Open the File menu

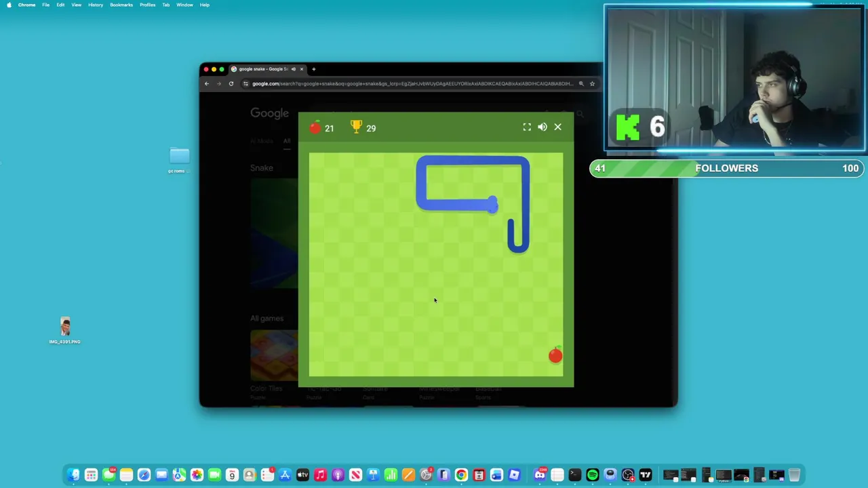45,5
